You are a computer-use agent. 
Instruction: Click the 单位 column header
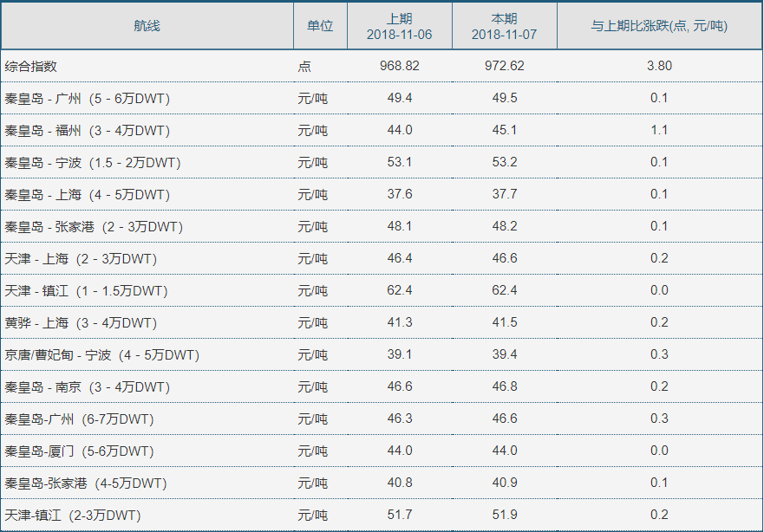click(x=320, y=26)
